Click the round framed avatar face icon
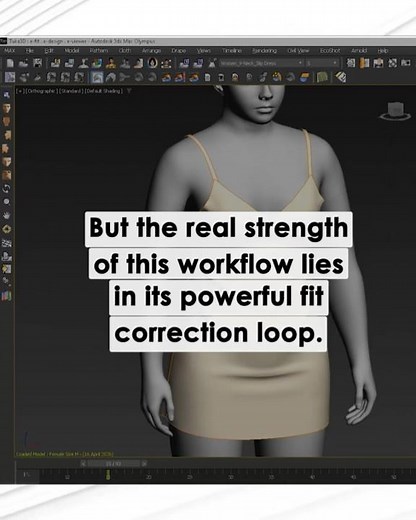Screen dimensions: 416x520 (x=153, y=63)
